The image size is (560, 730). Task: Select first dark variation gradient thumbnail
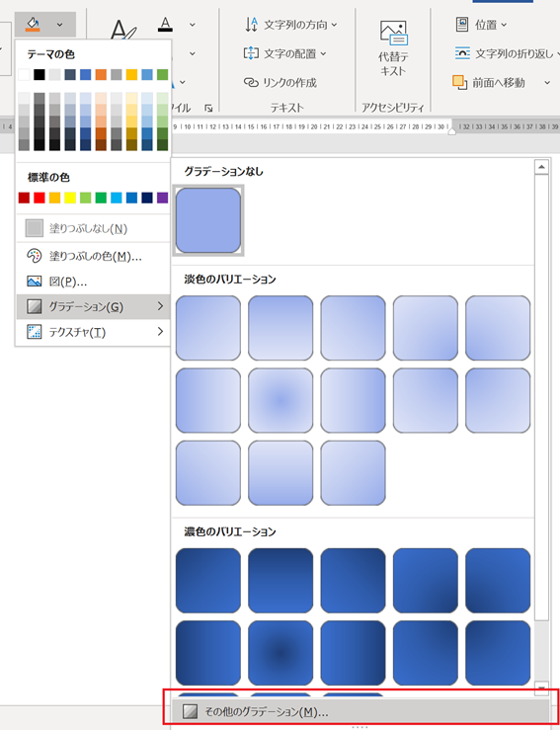pyautogui.click(x=208, y=581)
